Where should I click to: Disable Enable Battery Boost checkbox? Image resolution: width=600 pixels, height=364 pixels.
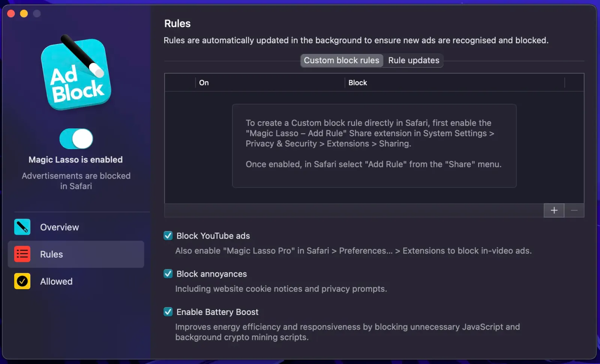pos(168,312)
